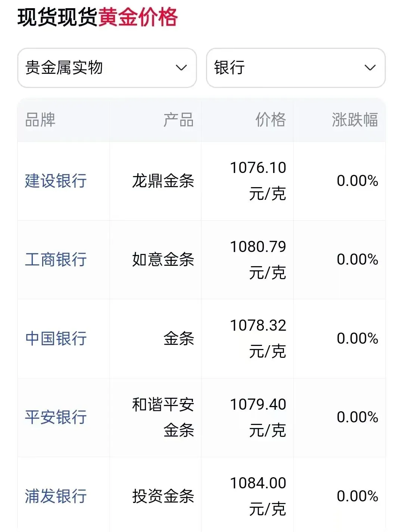Click the 价格 column header

271,120
